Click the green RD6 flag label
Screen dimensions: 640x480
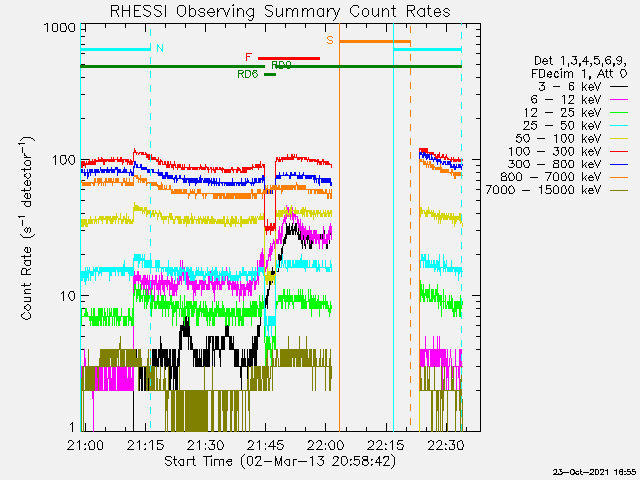(248, 74)
